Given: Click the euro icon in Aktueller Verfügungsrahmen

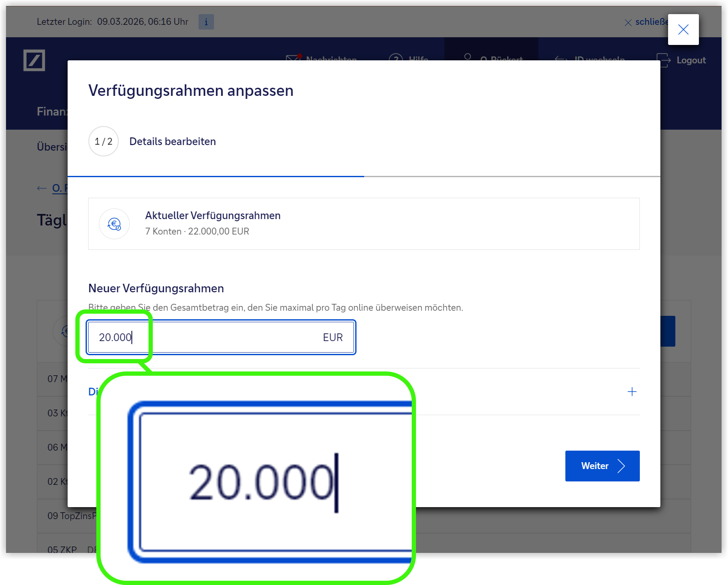Looking at the screenshot, I should 114,224.
